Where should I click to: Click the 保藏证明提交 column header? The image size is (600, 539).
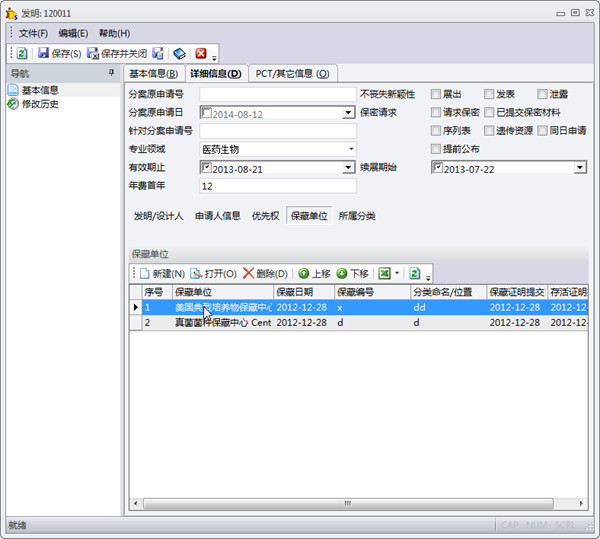click(x=517, y=292)
